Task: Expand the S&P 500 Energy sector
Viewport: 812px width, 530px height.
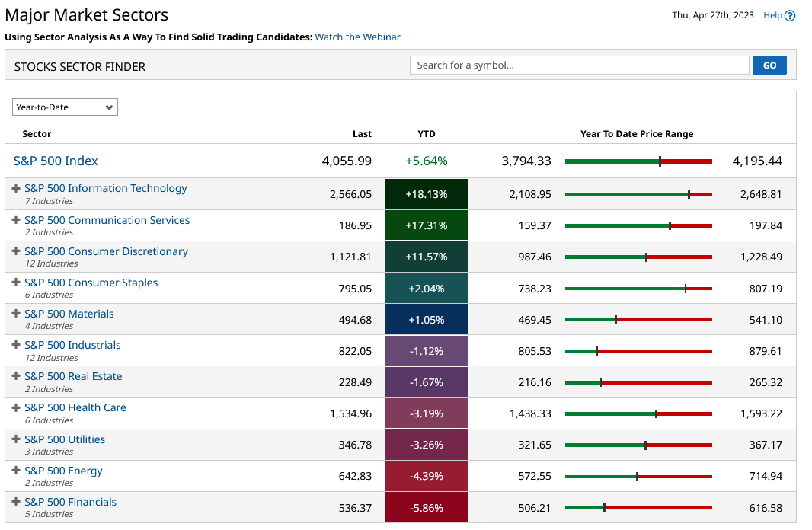Action: 16,471
